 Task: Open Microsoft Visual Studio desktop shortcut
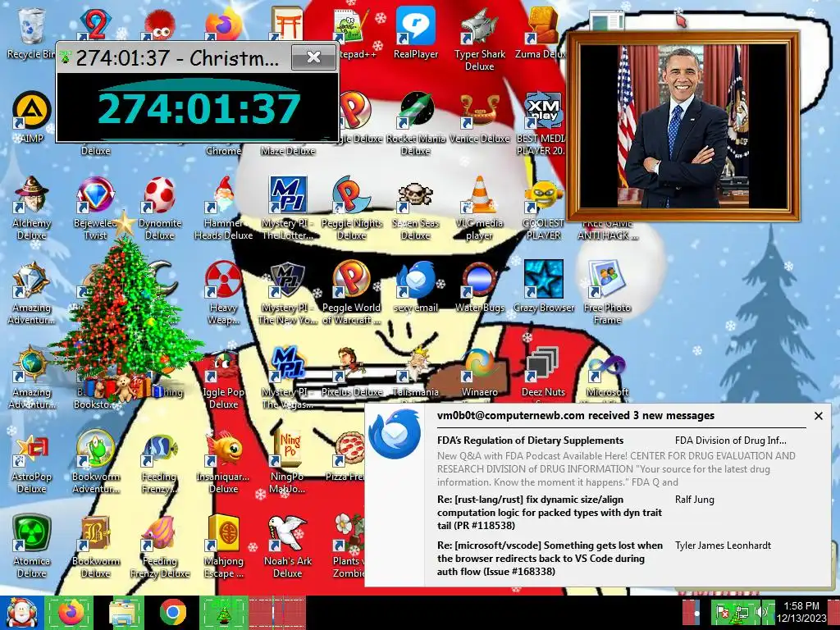[607, 375]
